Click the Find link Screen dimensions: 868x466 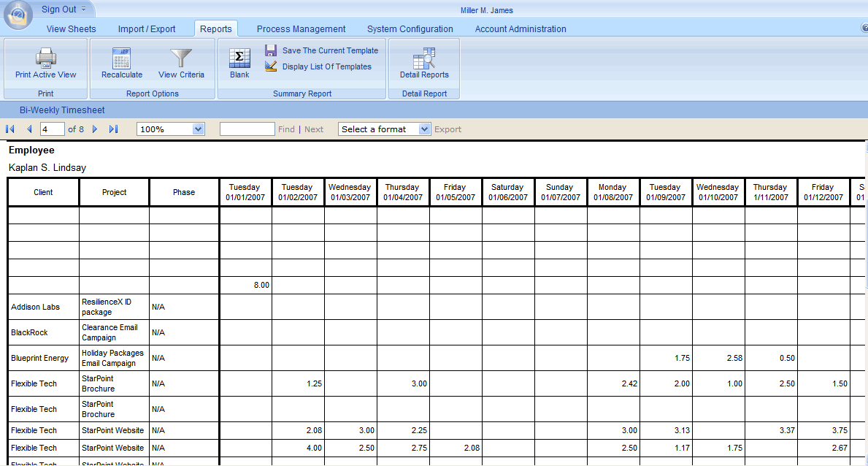(286, 129)
